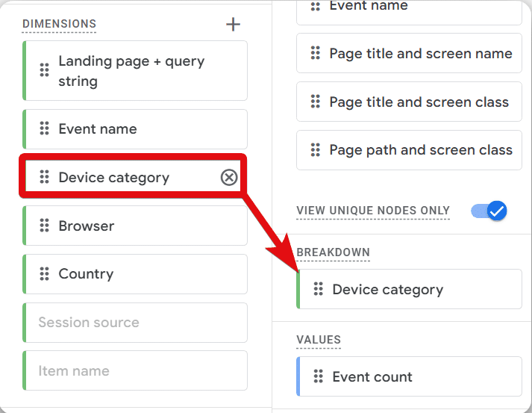Select the Browser dimension

[135, 226]
